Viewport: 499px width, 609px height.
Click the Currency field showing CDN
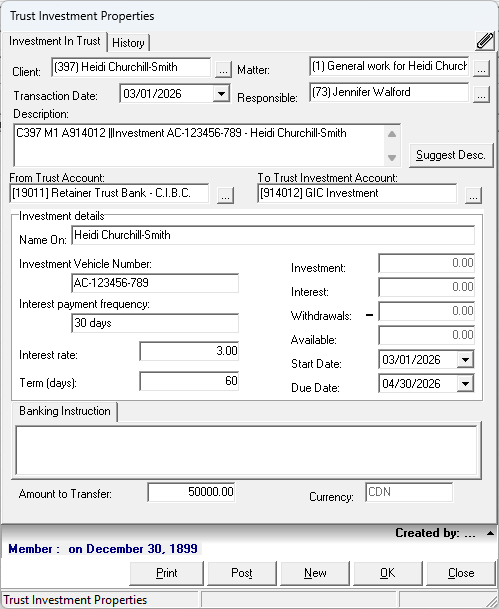coord(409,492)
